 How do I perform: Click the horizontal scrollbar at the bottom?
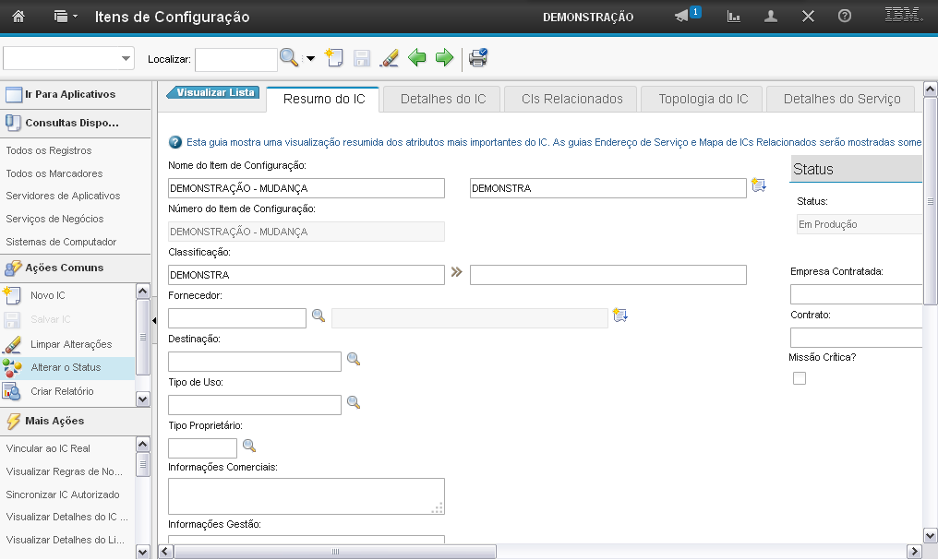[335, 552]
